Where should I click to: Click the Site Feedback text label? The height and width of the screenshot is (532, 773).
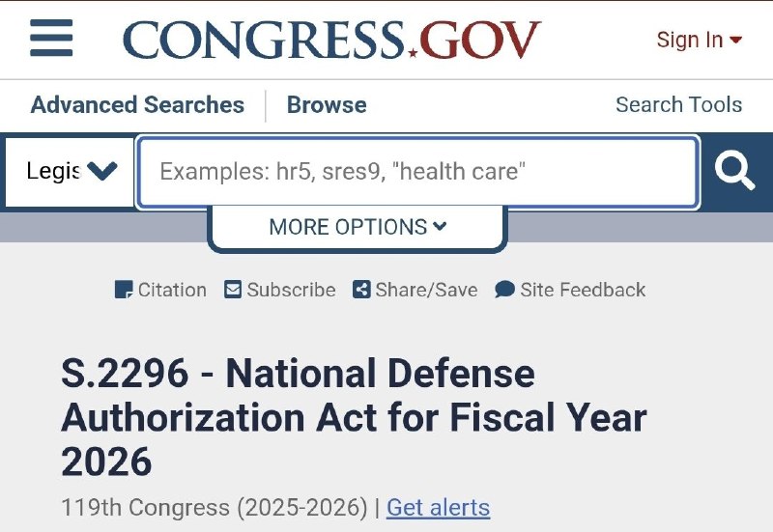[x=583, y=290]
